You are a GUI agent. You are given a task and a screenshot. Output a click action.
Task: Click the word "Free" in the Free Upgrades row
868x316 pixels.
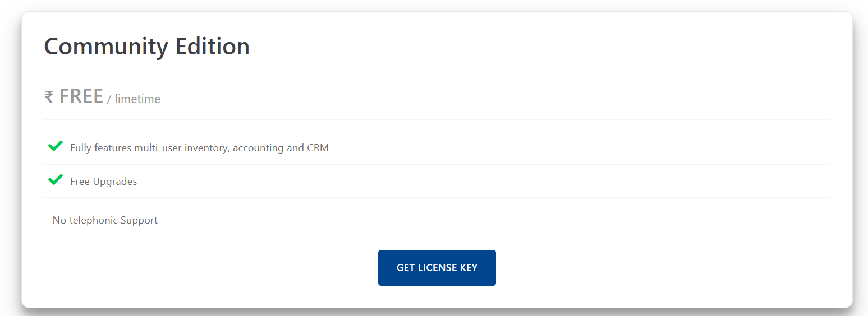79,182
